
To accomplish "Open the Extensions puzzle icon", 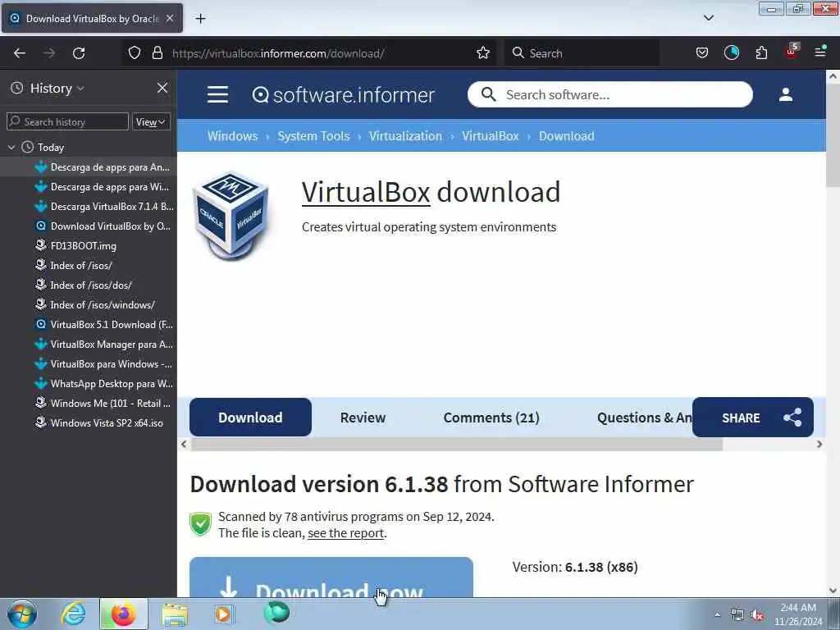I will click(761, 53).
